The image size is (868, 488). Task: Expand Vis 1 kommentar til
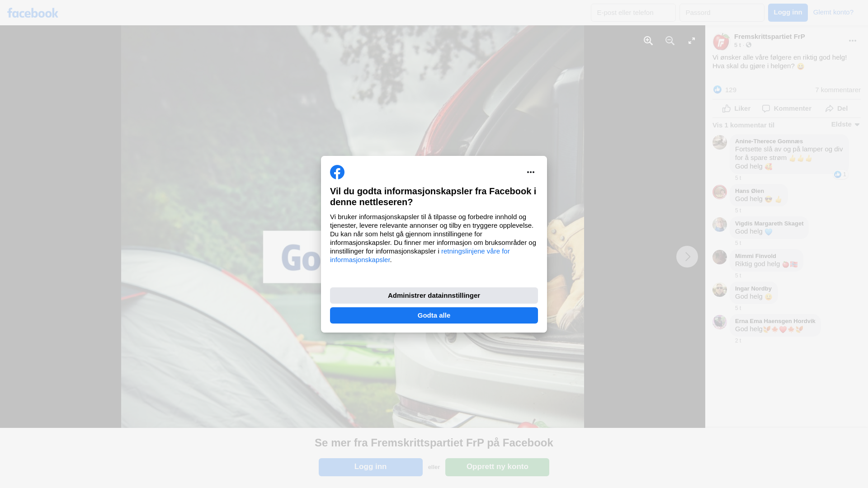743,125
